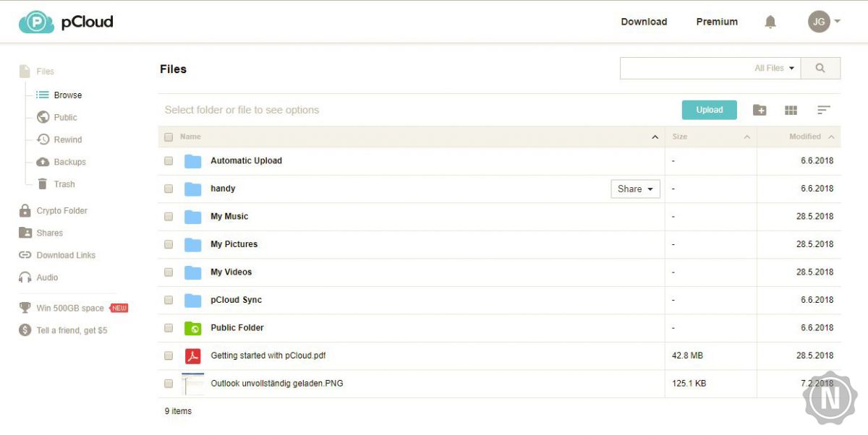This screenshot has height=435, width=868.
Task: Check the Getting started PDF checkbox
Action: (x=169, y=356)
